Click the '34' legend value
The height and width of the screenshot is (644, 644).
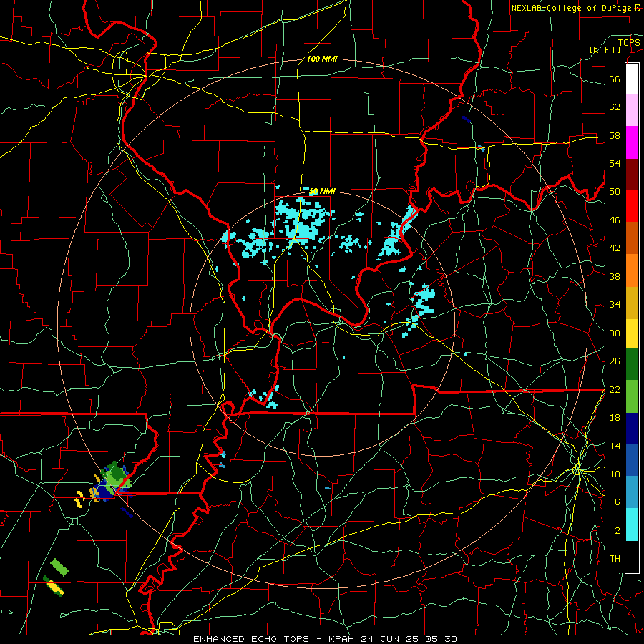615,305
